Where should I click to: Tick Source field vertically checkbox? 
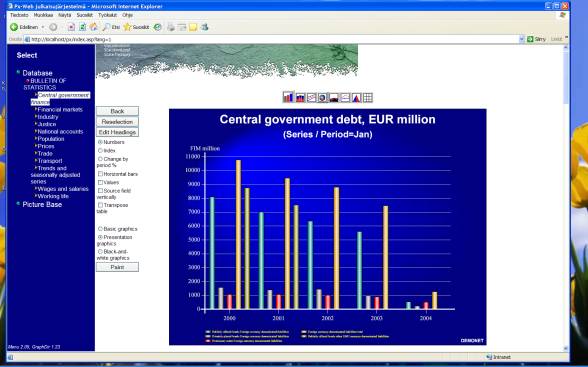100,191
